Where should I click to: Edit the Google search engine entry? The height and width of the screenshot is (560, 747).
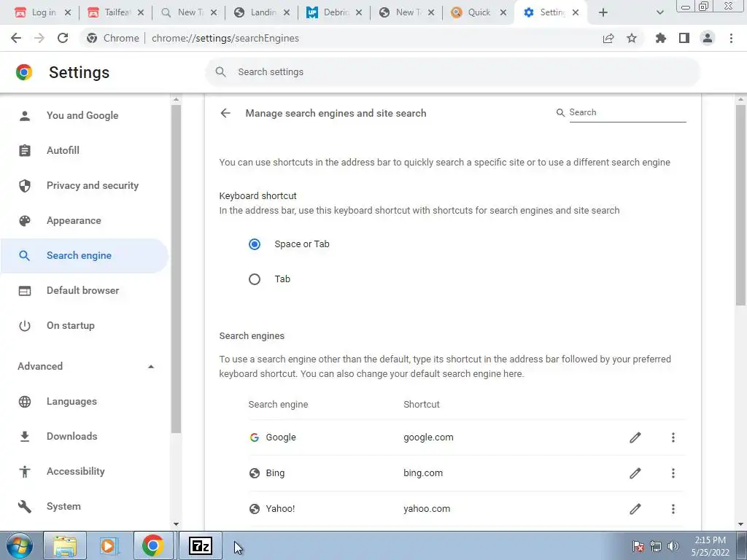[635, 437]
